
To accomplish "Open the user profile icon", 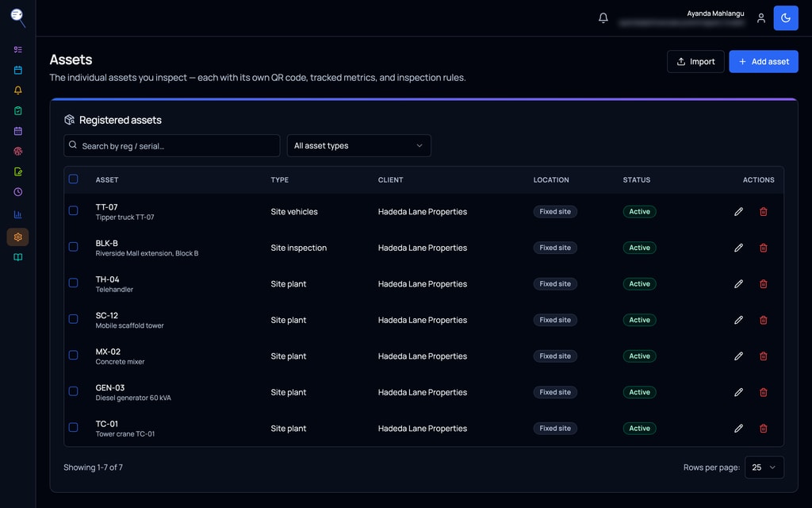I will point(760,18).
